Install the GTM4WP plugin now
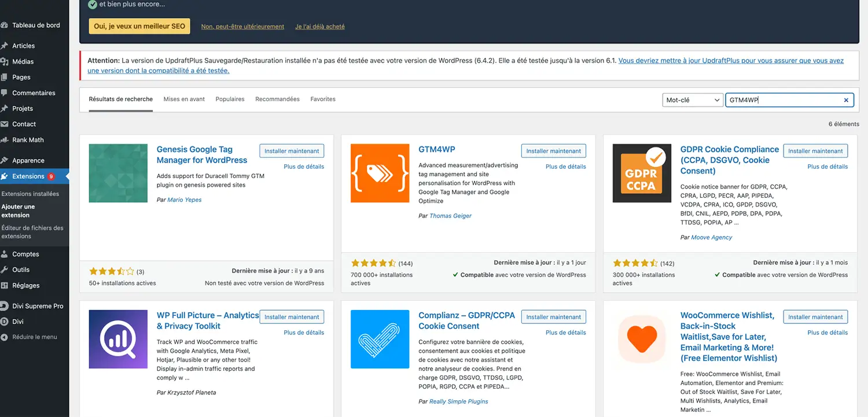This screenshot has width=868, height=417. 554,151
